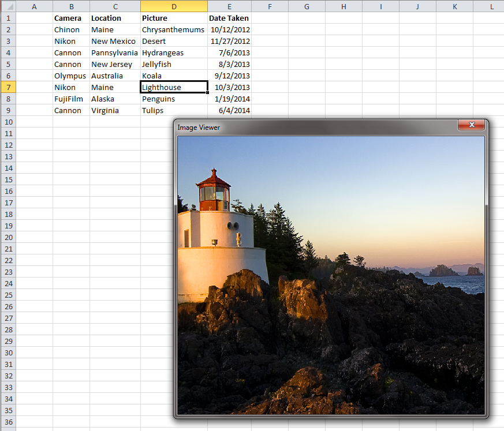Select row 36 header

coord(8,422)
